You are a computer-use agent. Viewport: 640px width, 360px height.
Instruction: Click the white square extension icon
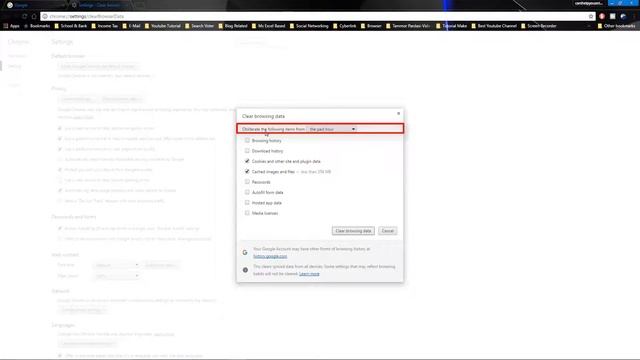tap(613, 16)
